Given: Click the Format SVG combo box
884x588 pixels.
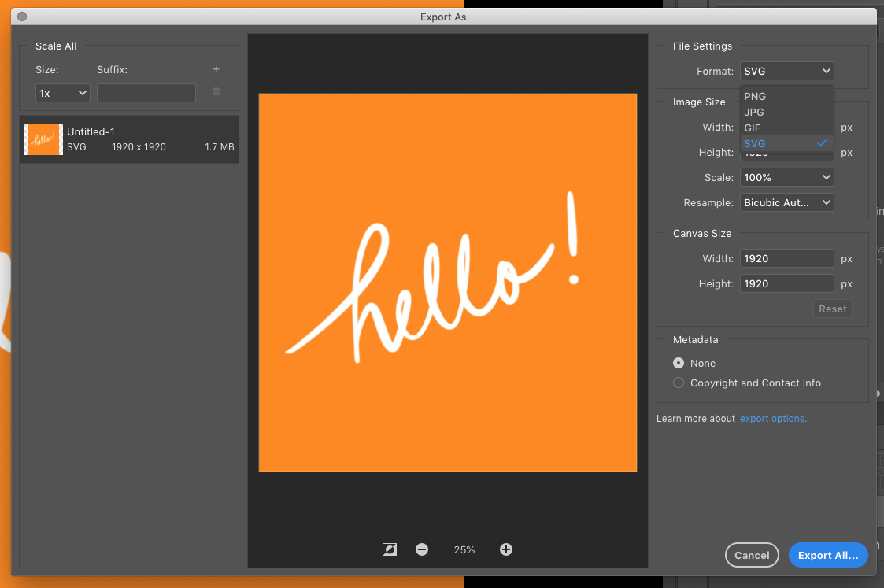Looking at the screenshot, I should (786, 71).
